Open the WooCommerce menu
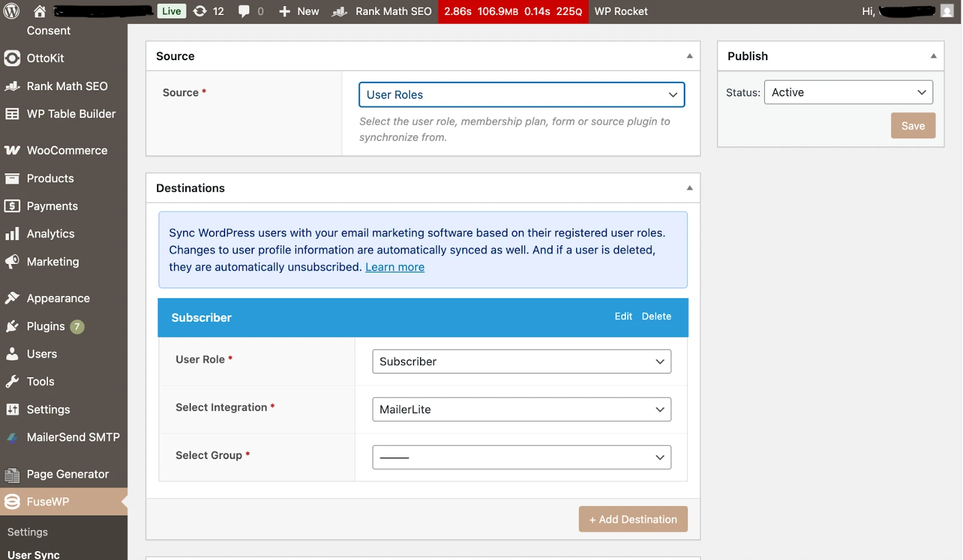The height and width of the screenshot is (560, 963). click(x=67, y=150)
